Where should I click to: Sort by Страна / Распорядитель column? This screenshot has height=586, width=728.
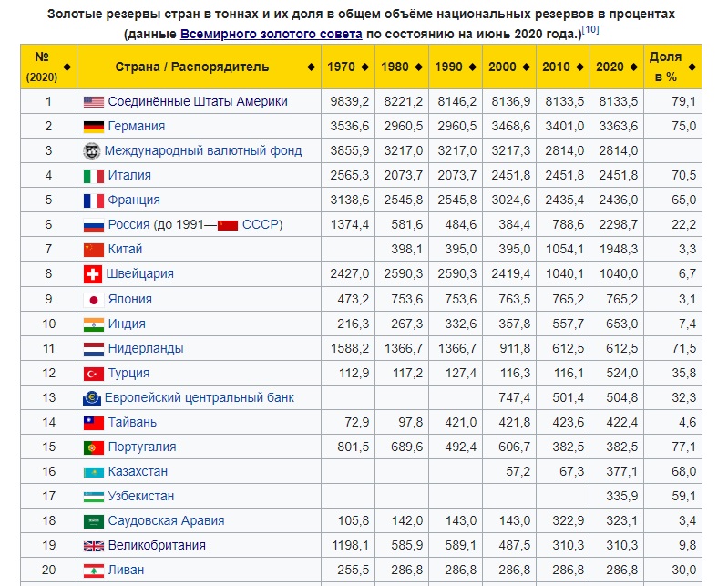(x=311, y=67)
